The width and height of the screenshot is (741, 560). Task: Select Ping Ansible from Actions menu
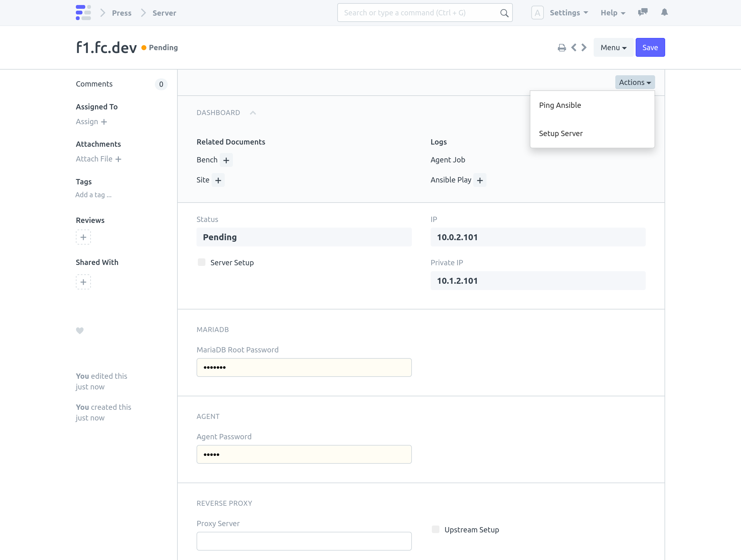point(560,105)
